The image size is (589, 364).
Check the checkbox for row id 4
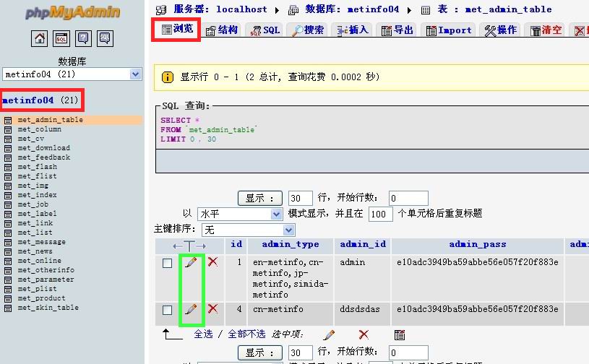point(168,310)
